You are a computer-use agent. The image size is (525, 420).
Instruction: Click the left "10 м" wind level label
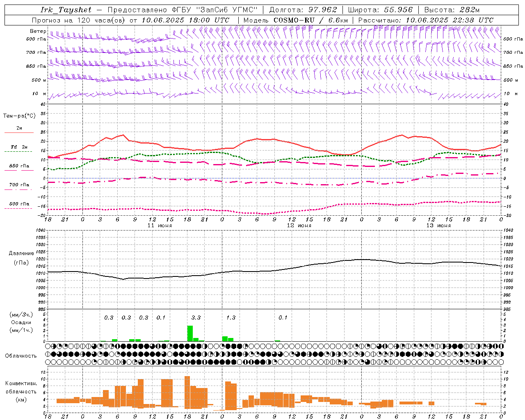pos(39,94)
